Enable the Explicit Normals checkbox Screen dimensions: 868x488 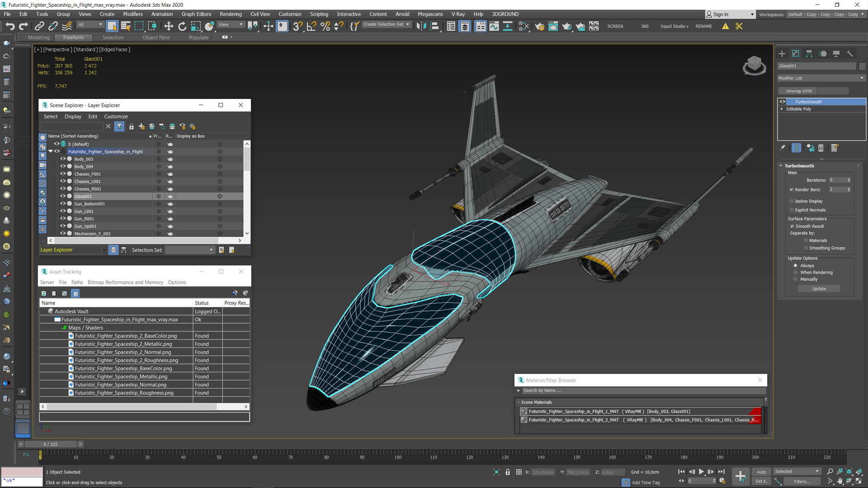(x=792, y=210)
